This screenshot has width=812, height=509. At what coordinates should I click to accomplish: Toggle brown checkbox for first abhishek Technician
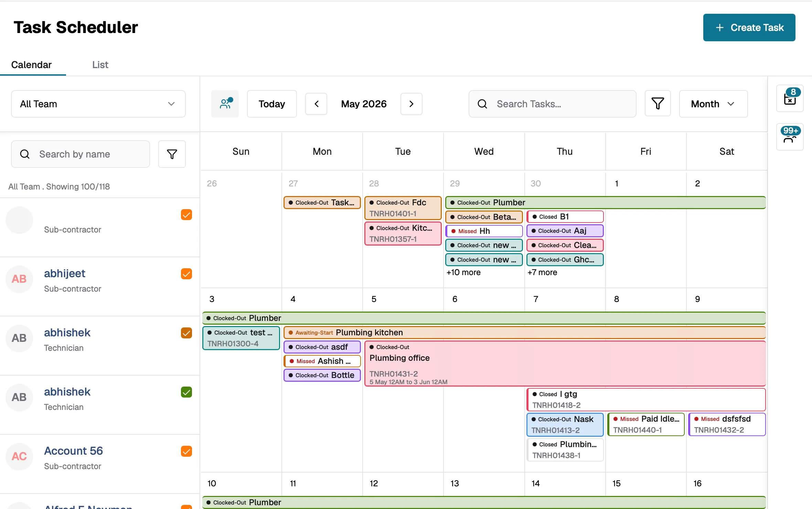point(186,333)
